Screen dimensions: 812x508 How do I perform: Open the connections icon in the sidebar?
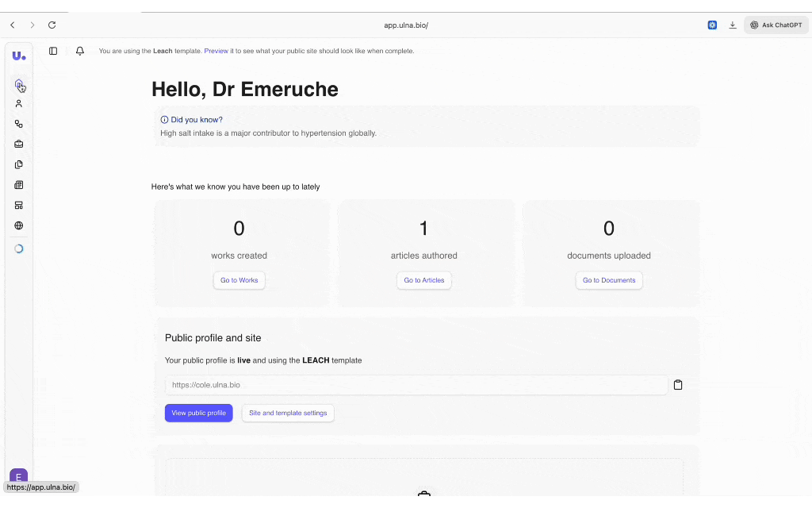pyautogui.click(x=18, y=124)
